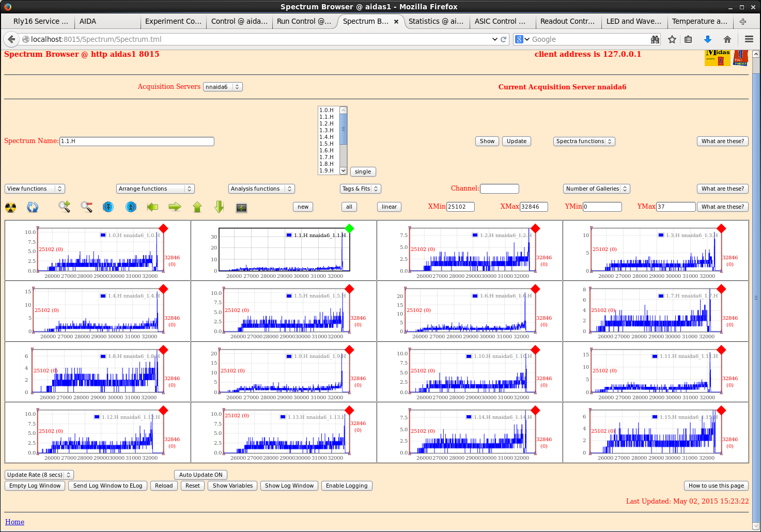Open the View functions dropdown
The height and width of the screenshot is (532, 761).
[x=35, y=189]
